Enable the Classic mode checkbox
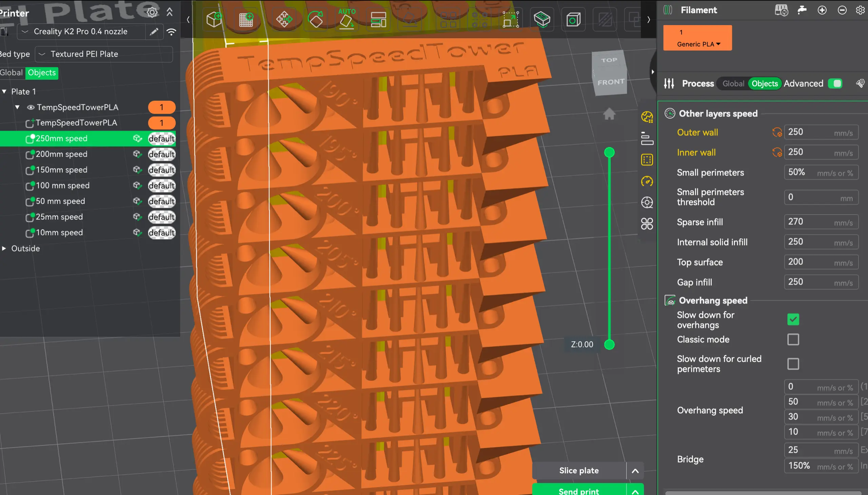This screenshot has height=495, width=868. [x=793, y=339]
